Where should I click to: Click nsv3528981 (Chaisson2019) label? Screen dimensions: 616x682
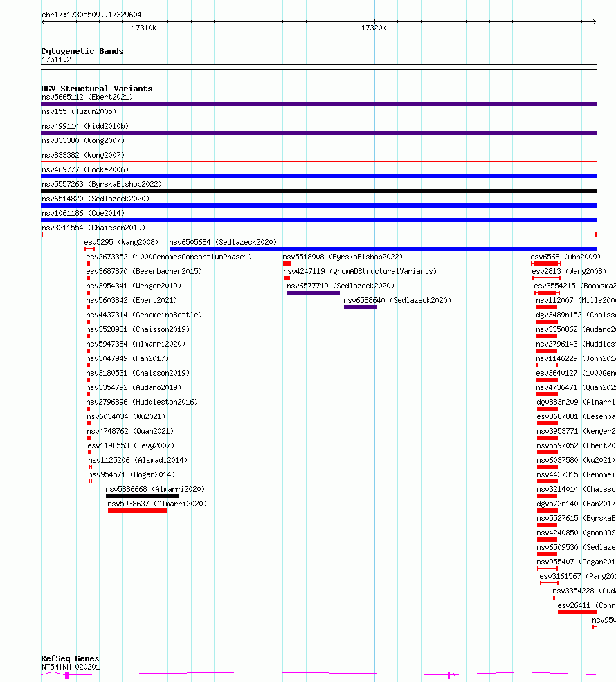138,329
